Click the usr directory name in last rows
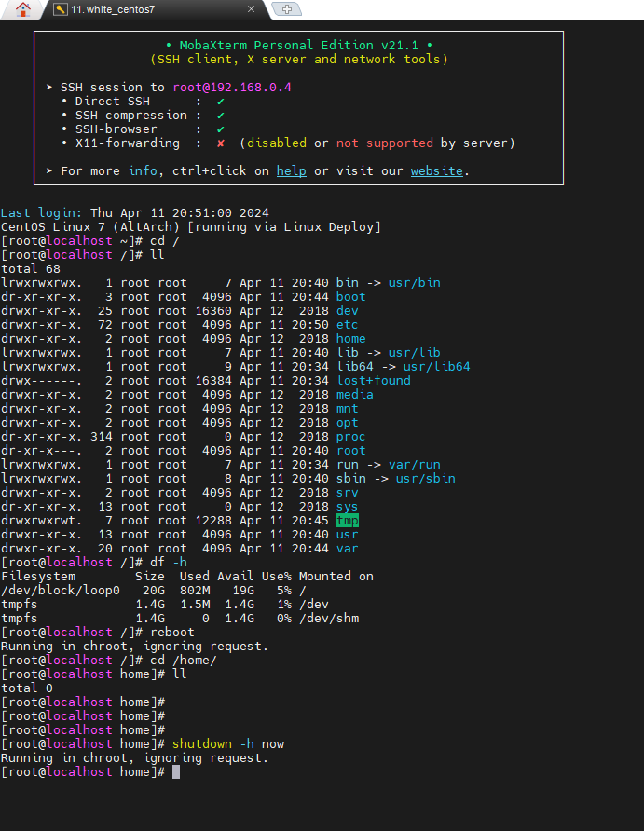The image size is (644, 831). tap(348, 535)
